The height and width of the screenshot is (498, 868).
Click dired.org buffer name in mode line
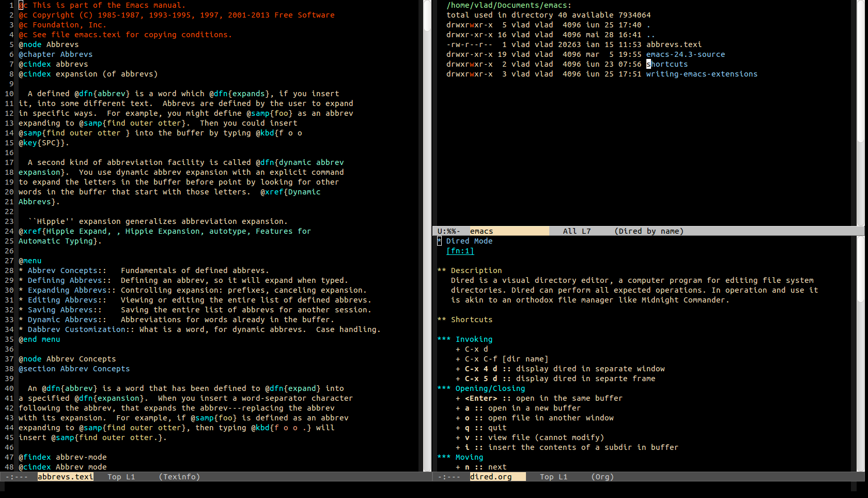point(491,477)
